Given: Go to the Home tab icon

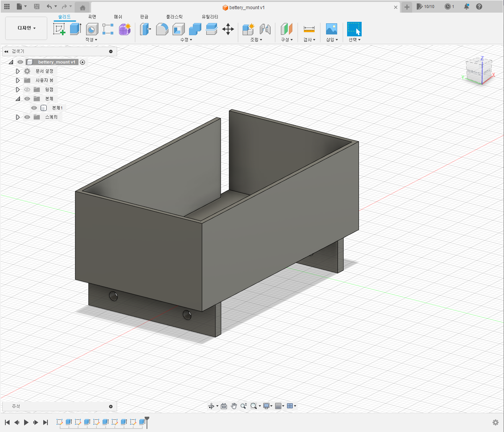Looking at the screenshot, I should 83,8.
